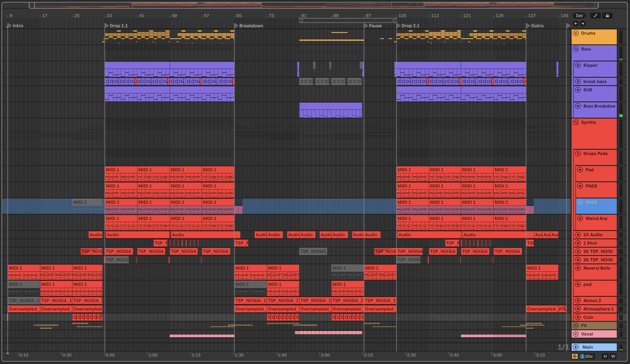Unfold the Coin track arrow
This screenshot has width=630, height=364.
coord(578,317)
